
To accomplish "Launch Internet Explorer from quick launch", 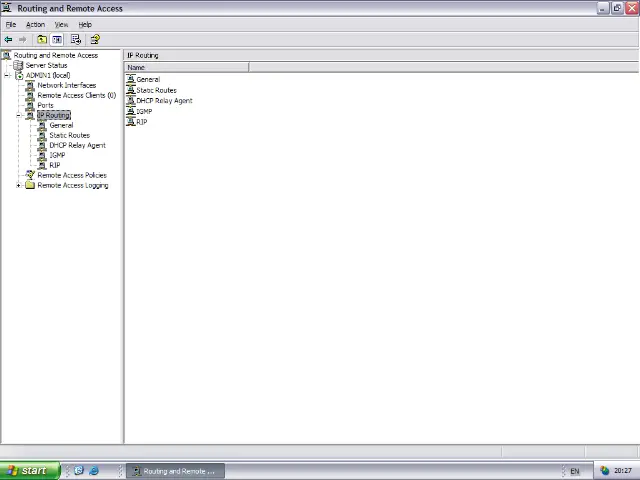I will (x=94, y=471).
